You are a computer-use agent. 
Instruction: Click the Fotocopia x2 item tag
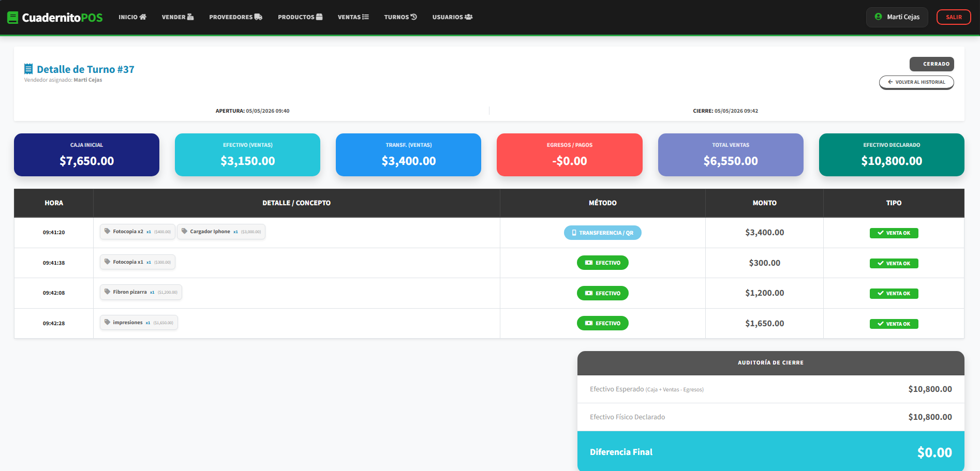pos(137,232)
